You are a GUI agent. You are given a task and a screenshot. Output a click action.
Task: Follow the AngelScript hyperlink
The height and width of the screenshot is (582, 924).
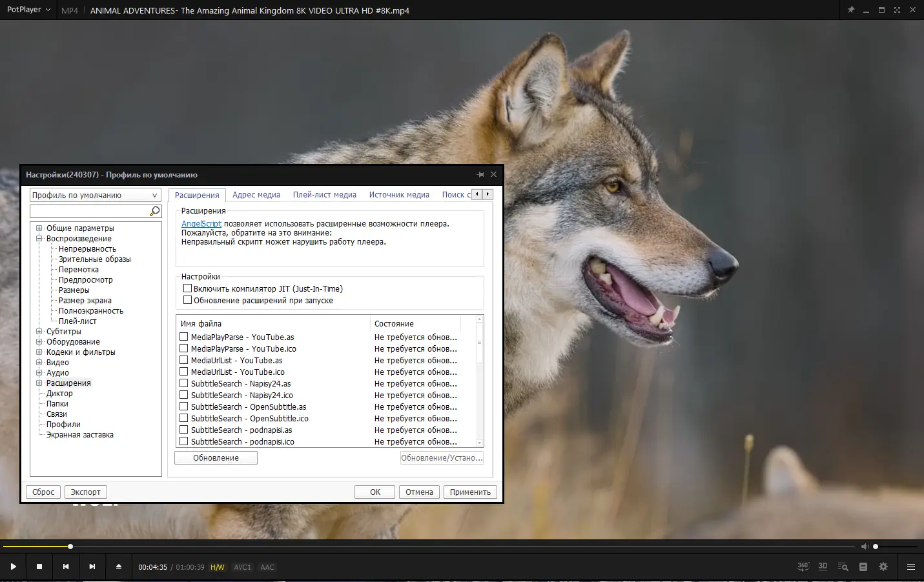pos(201,223)
